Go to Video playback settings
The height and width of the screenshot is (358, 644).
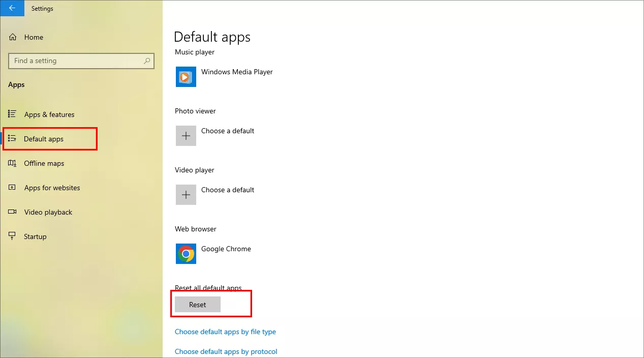click(x=48, y=212)
